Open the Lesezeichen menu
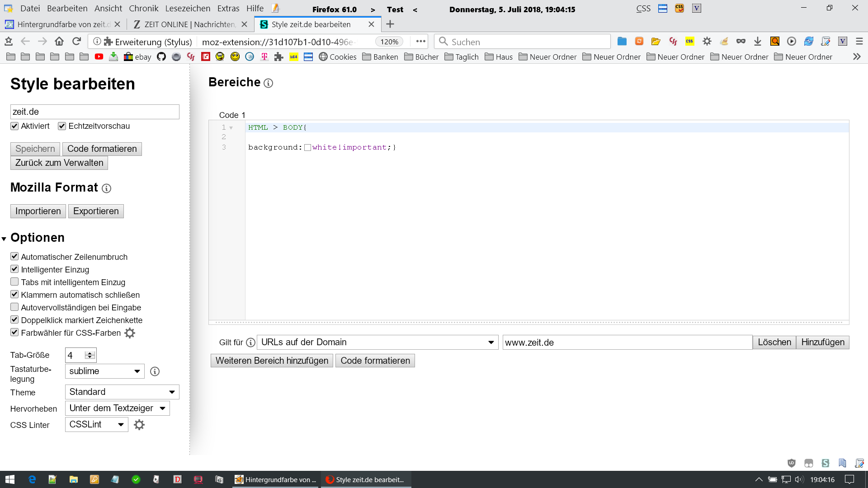 pos(188,9)
